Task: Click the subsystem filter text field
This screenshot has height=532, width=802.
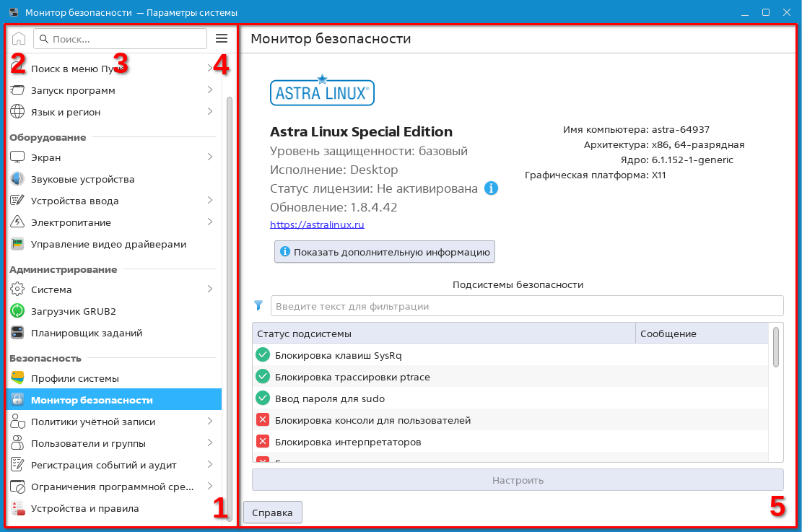Action: pyautogui.click(x=527, y=306)
